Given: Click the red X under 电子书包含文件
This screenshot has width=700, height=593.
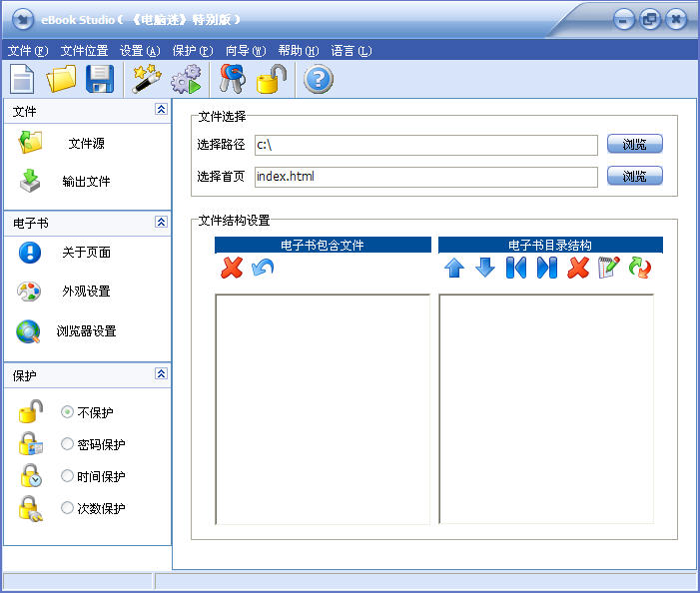Looking at the screenshot, I should tap(232, 268).
